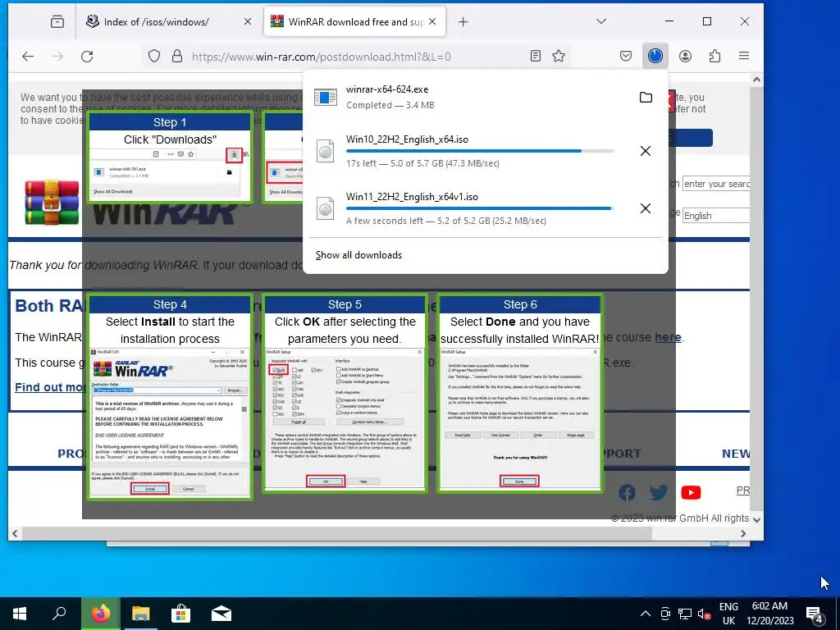Image resolution: width=840 pixels, height=630 pixels.
Task: Open notification center with 4 notifications
Action: point(815,614)
